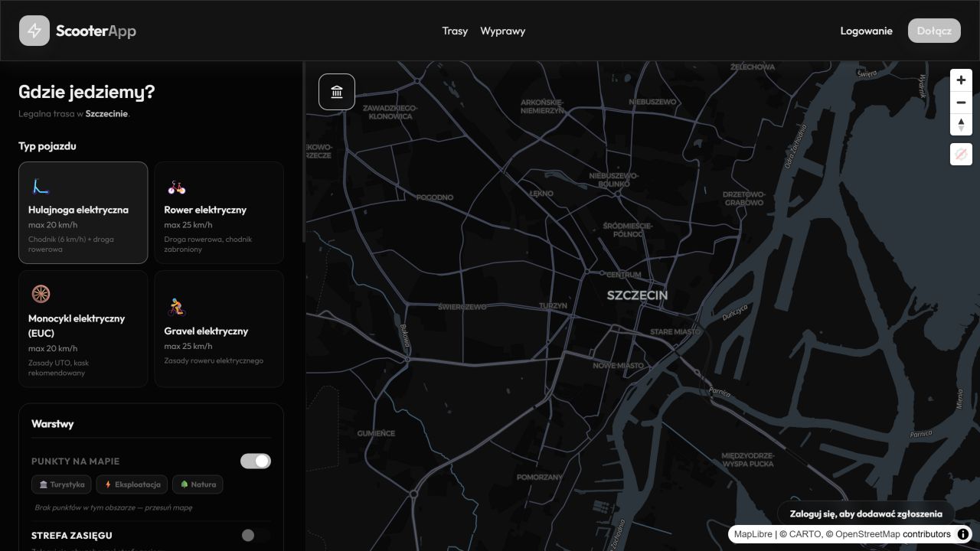This screenshot has height=551, width=980.
Task: Click the cyclist icon on Gravel elektryczny
Action: [x=177, y=308]
